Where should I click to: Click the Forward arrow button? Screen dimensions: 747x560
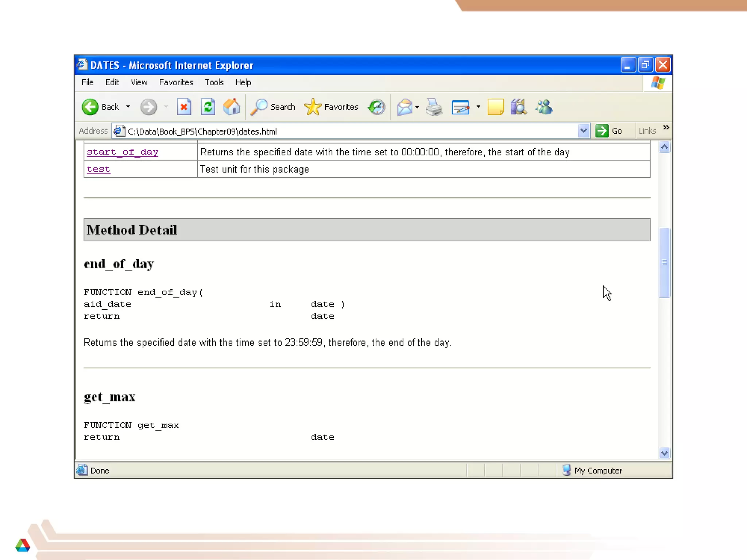tap(148, 107)
